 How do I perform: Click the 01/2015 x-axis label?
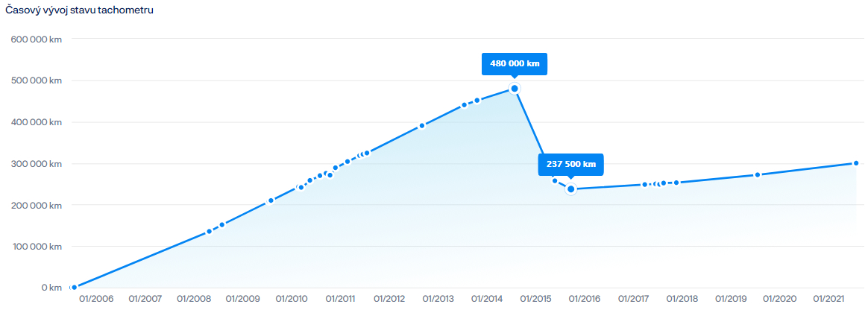click(535, 299)
